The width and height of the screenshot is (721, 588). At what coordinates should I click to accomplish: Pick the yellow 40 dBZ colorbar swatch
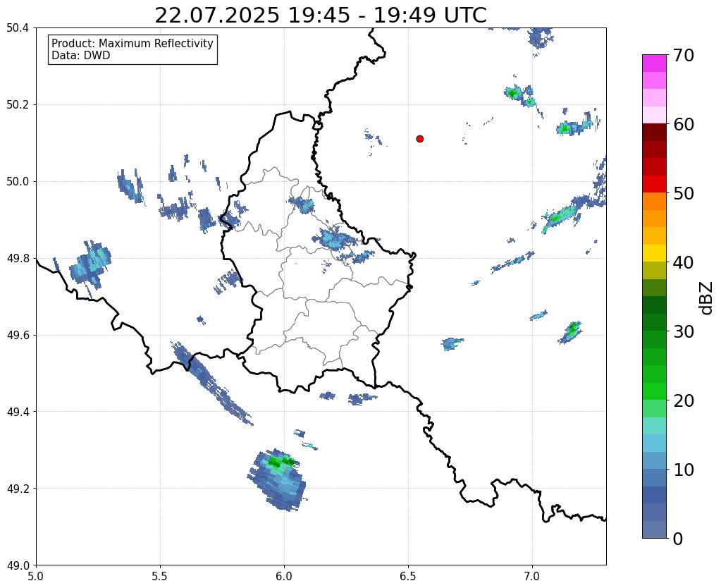click(654, 253)
